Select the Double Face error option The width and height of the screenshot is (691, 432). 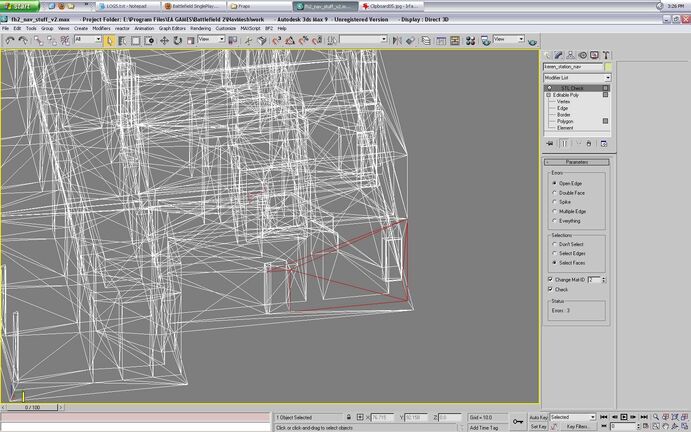pyautogui.click(x=568, y=193)
